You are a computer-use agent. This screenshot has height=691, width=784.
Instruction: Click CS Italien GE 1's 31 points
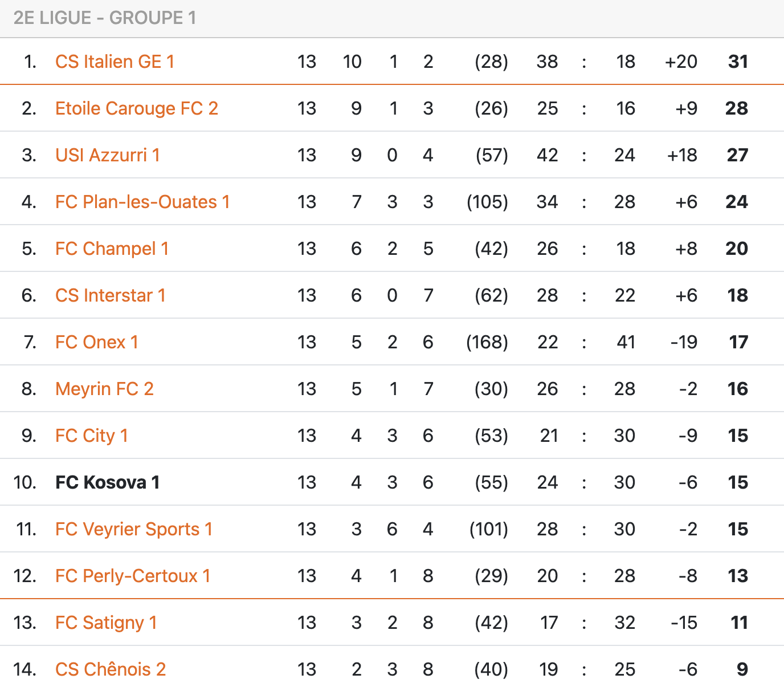(x=738, y=62)
